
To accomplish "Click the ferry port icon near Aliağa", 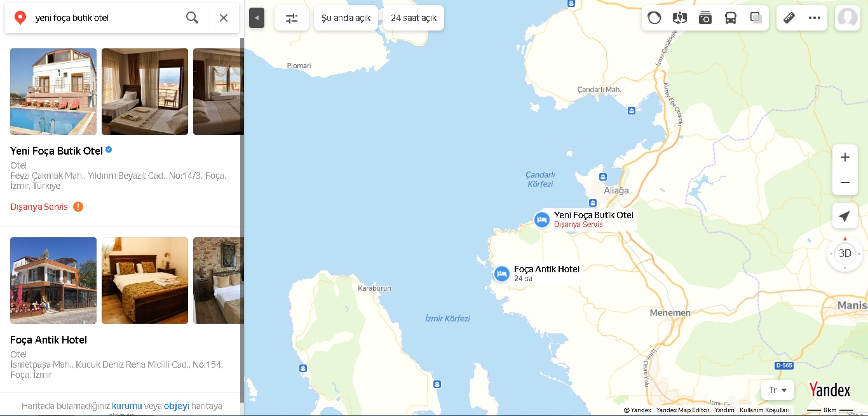I will [602, 176].
